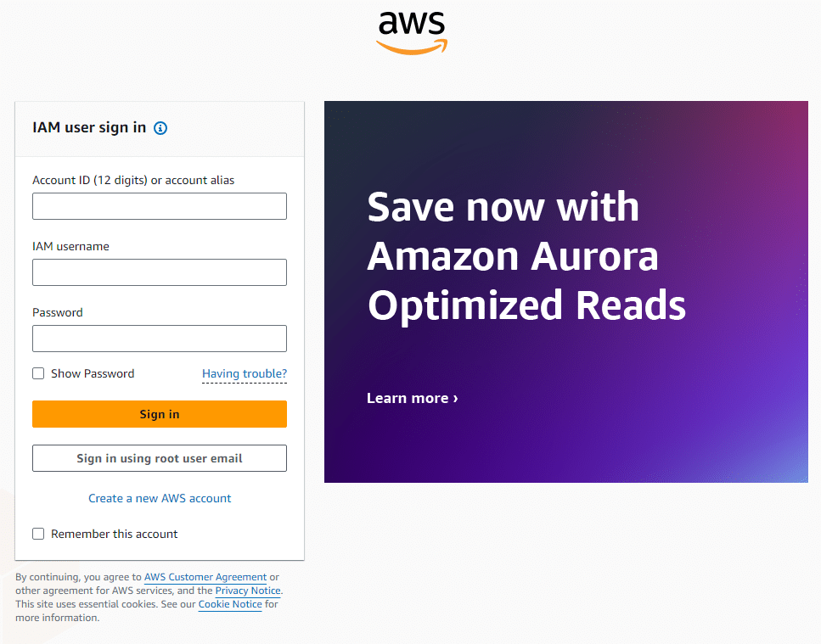
Task: Click the IAM username input field
Action: 160,272
